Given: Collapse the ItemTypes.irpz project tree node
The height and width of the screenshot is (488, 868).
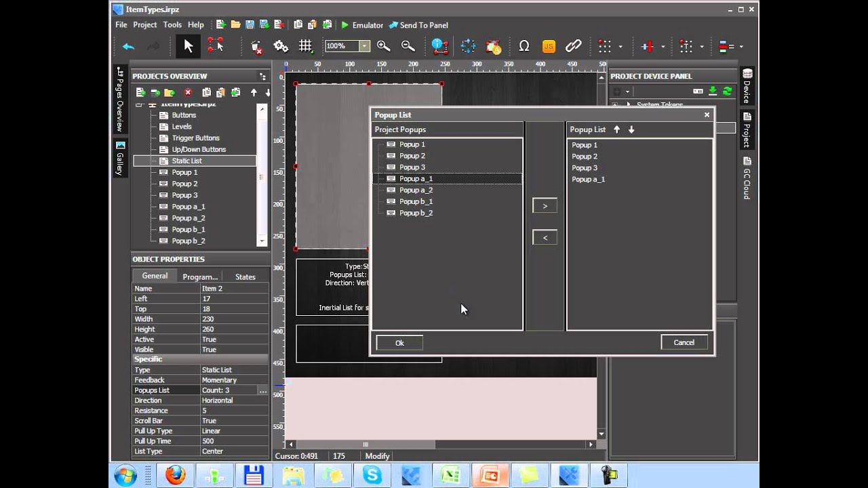Looking at the screenshot, I should pos(140,104).
